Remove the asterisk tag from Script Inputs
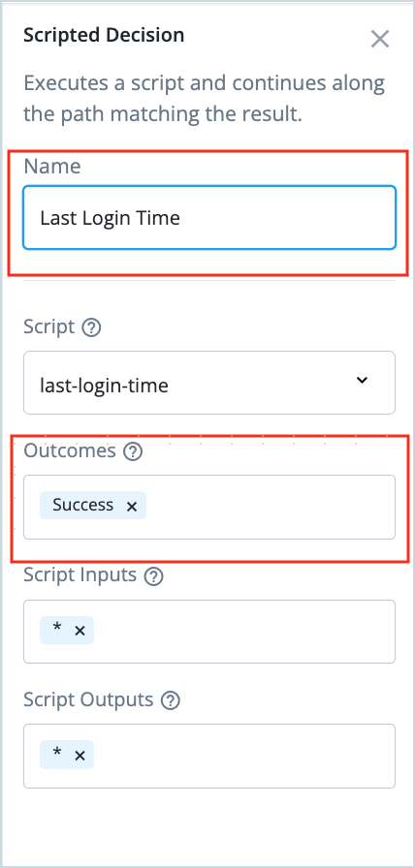Image resolution: width=415 pixels, height=868 pixels. (80, 631)
